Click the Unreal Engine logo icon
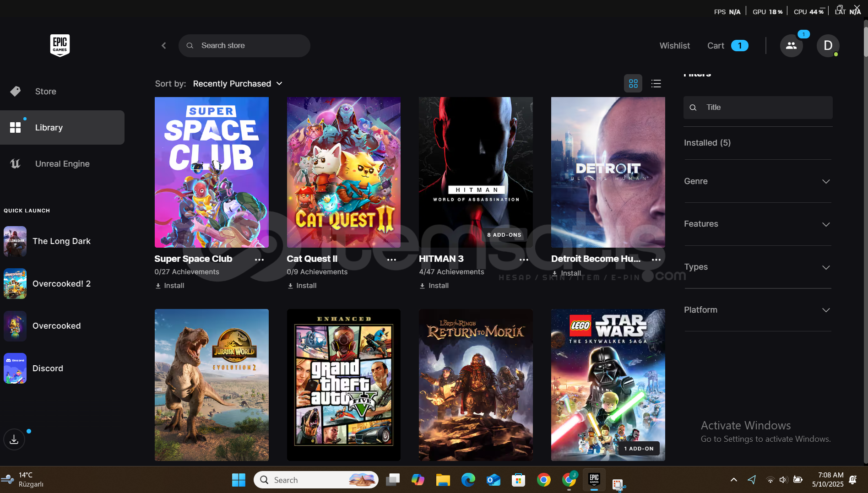868x493 pixels. tap(16, 164)
